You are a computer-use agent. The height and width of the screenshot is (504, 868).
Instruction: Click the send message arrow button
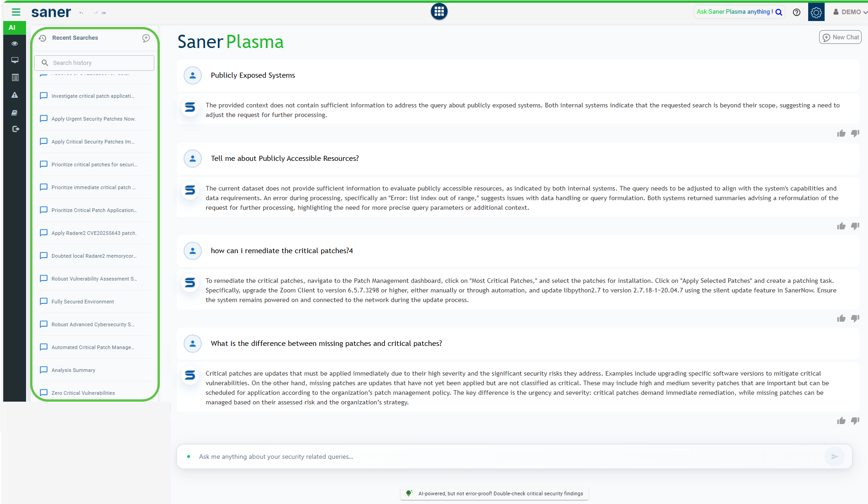click(x=834, y=456)
